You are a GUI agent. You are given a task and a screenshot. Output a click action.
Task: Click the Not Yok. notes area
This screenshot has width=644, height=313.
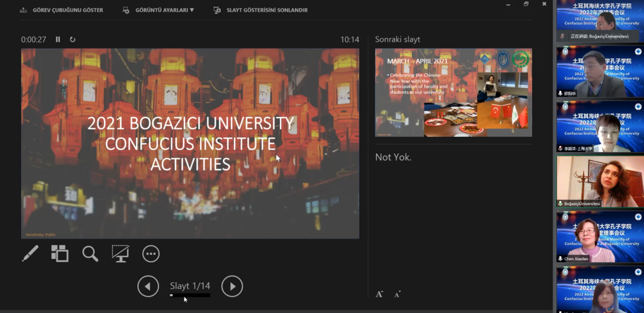tap(393, 157)
